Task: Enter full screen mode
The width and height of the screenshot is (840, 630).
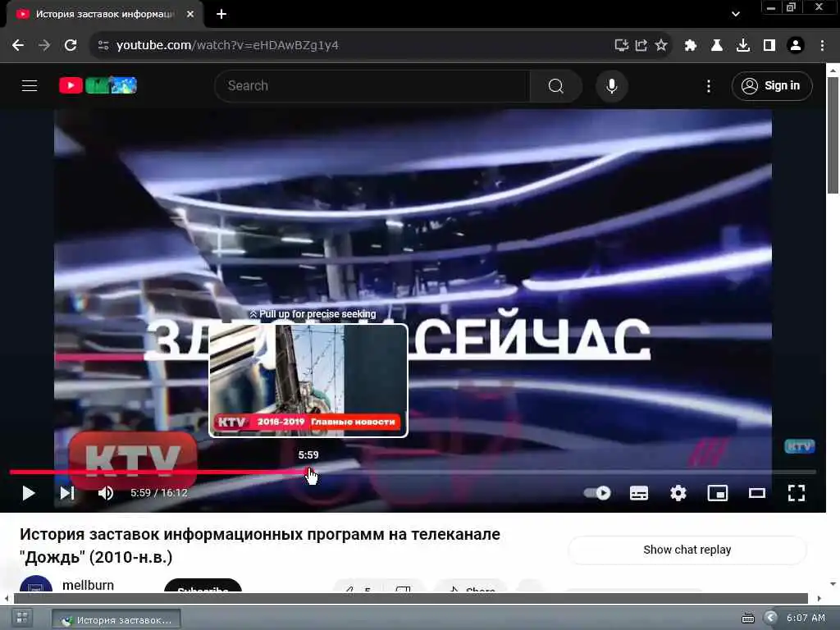Action: [797, 493]
